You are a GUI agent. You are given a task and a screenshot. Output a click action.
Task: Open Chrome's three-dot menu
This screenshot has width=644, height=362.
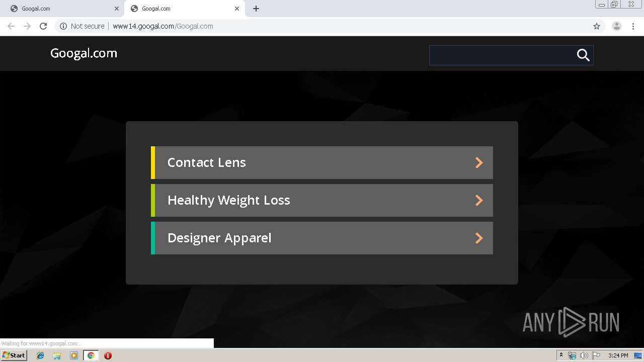(633, 26)
